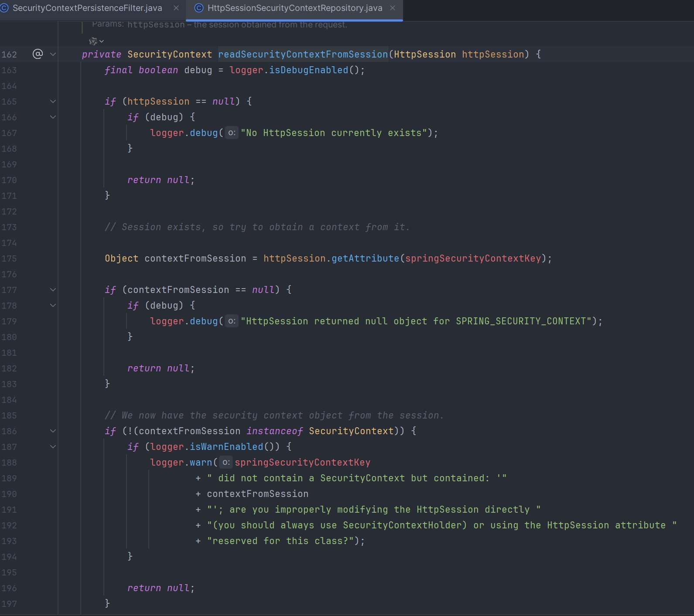Screen dimensions: 694x616
Task: Select the HttpSessionSecurityContextRepository.java tab
Action: (294, 8)
